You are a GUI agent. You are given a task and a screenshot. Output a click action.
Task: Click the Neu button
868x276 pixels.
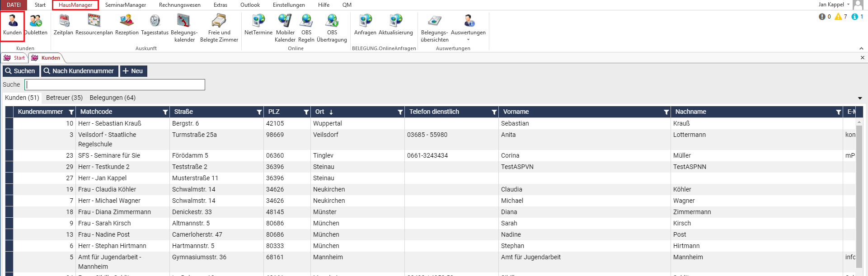(x=133, y=71)
